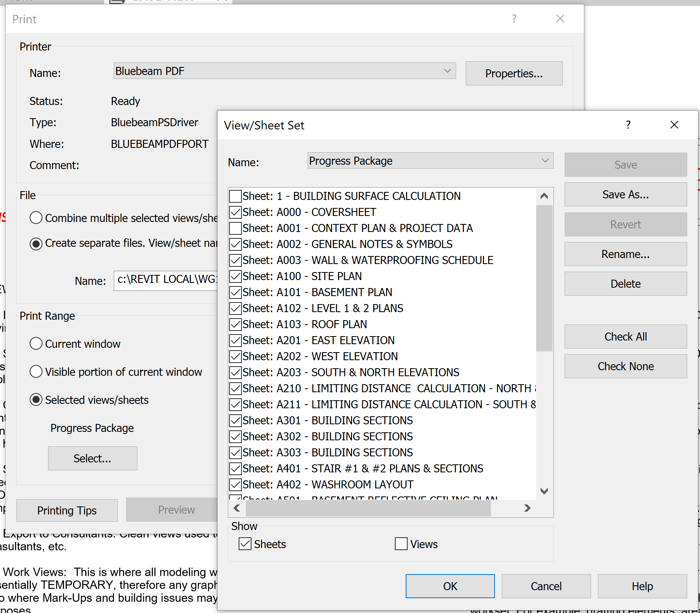Open Bluebeam PDF printer Properties
This screenshot has height=613, width=700.
point(514,73)
